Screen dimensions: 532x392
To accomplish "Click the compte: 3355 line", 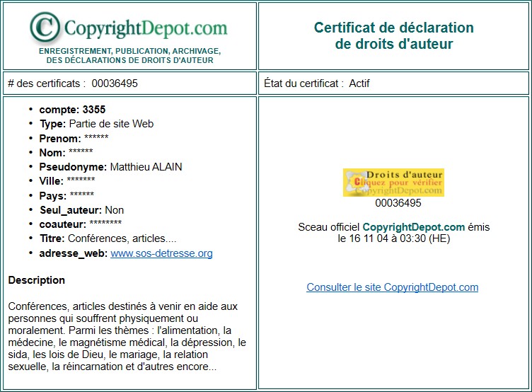I will tap(72, 110).
